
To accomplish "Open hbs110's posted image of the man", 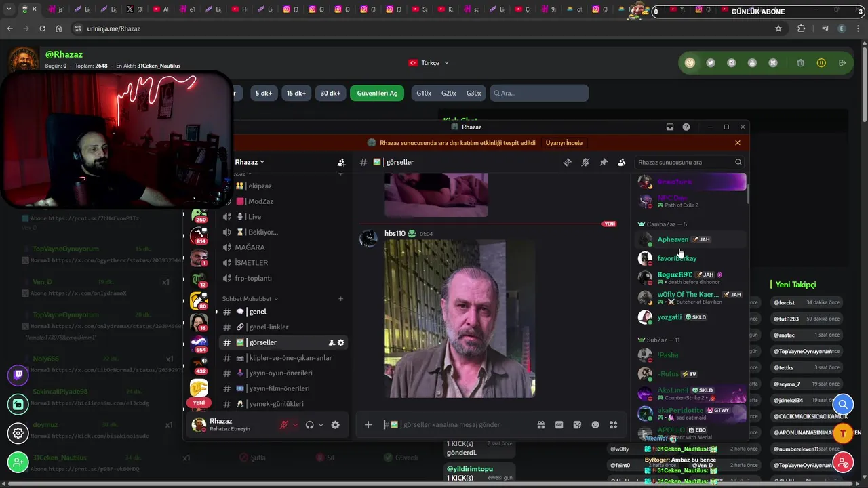I will 460,319.
